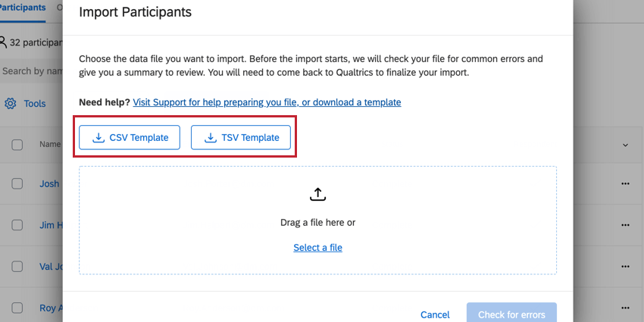
Task: Open the Visit Support help link
Action: [267, 102]
